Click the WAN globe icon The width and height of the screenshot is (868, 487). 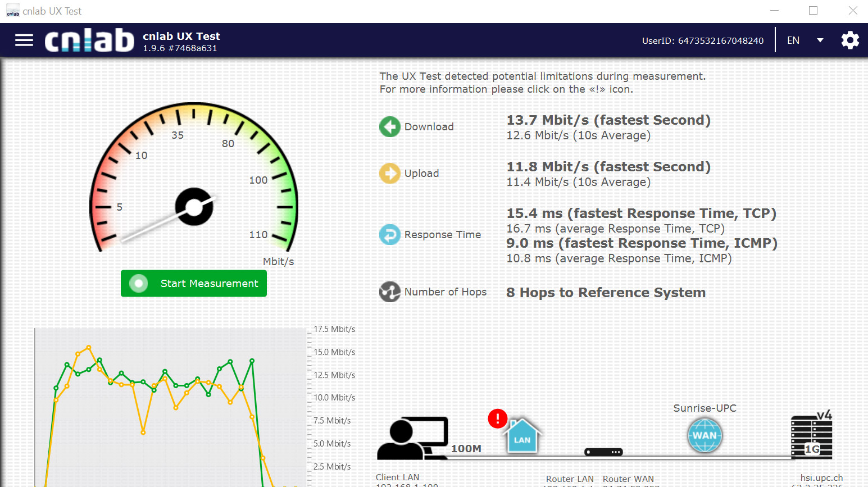click(x=705, y=435)
